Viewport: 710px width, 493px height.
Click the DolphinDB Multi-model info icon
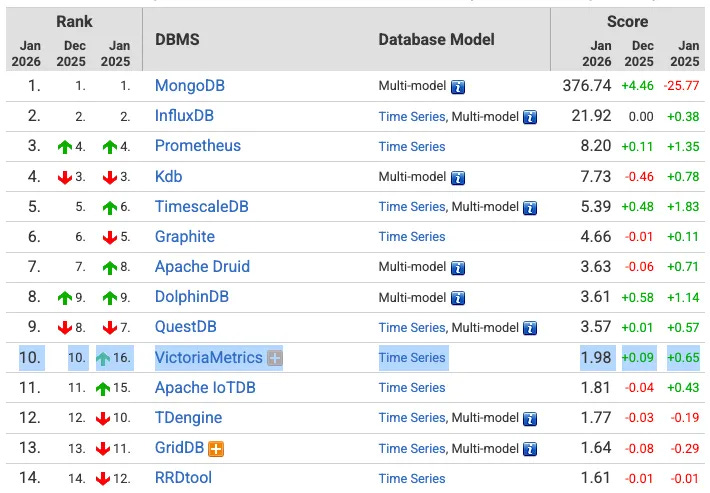click(x=458, y=298)
